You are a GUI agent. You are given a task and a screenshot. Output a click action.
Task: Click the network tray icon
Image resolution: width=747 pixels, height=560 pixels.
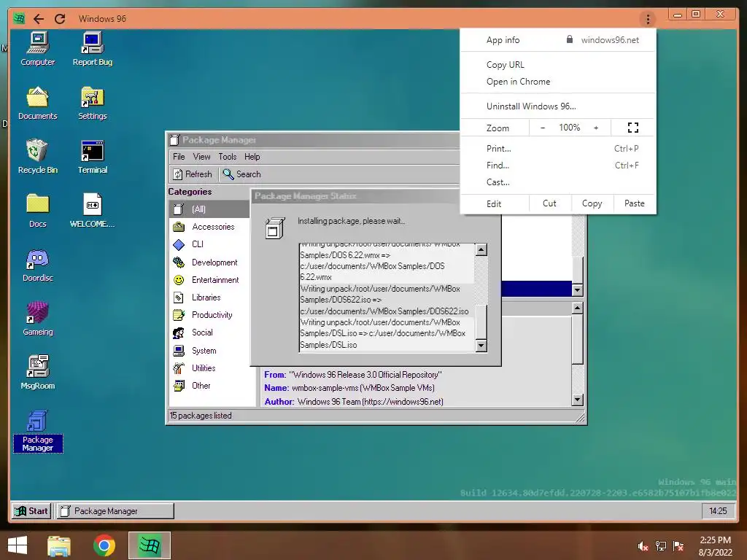661,546
